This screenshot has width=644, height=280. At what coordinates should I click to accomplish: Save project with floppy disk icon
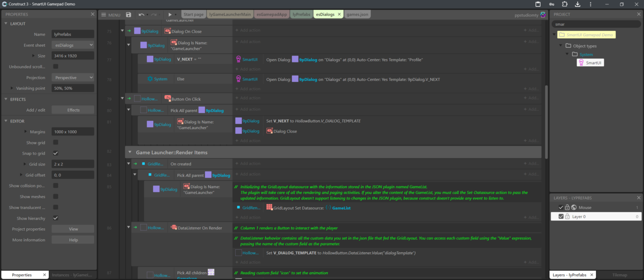tap(128, 15)
